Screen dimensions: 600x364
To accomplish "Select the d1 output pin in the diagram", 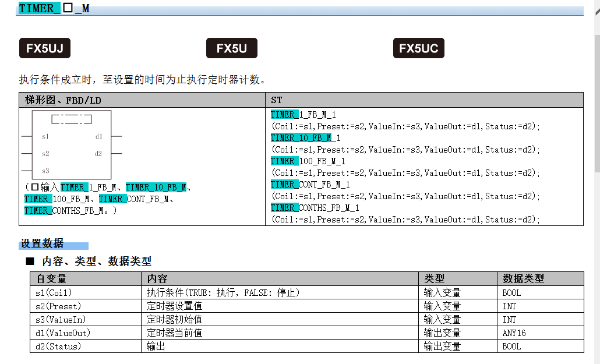I will (98, 136).
